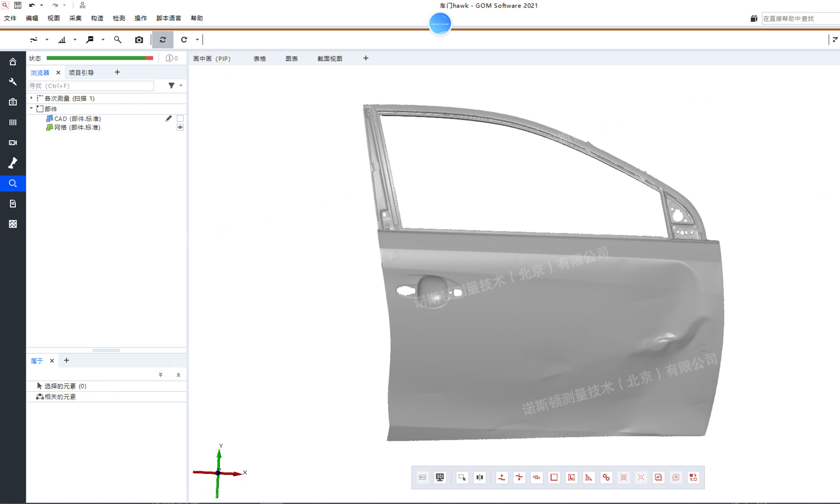Click the 寻找 (Ctrl+F) search field
This screenshot has width=840, height=504.
pos(91,86)
